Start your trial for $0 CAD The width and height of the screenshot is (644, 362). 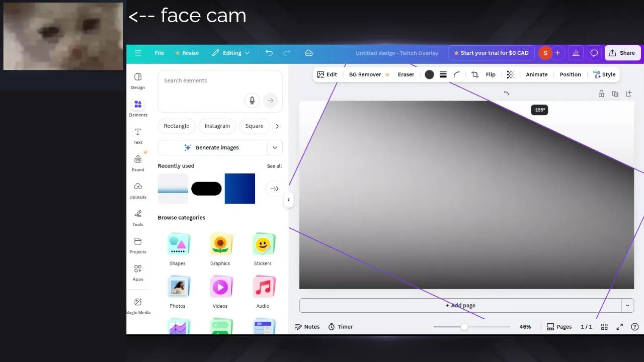coord(491,53)
